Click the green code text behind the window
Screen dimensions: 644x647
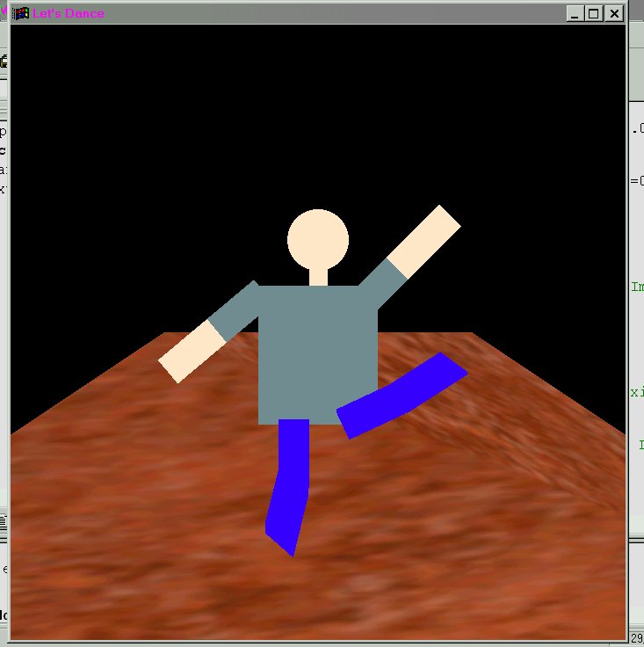click(x=636, y=287)
